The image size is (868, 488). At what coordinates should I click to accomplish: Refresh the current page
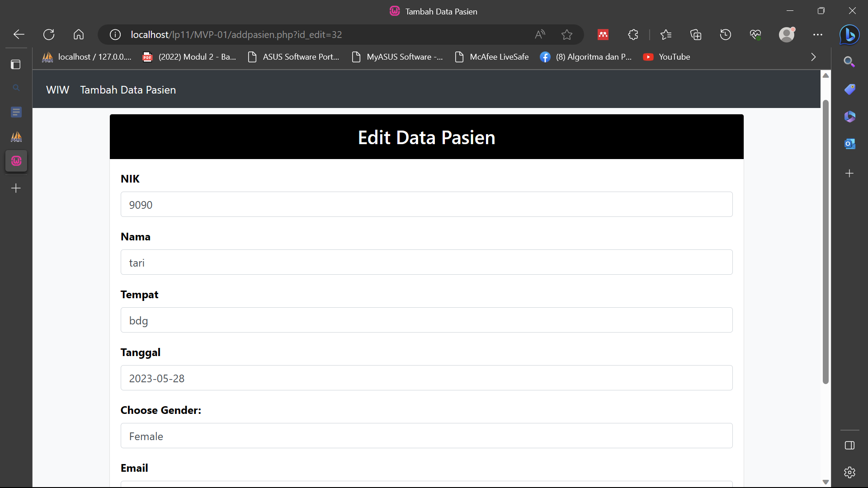(48, 34)
